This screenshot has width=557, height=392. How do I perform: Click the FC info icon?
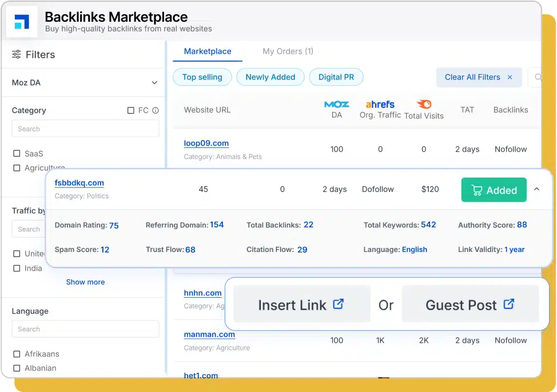coord(156,111)
